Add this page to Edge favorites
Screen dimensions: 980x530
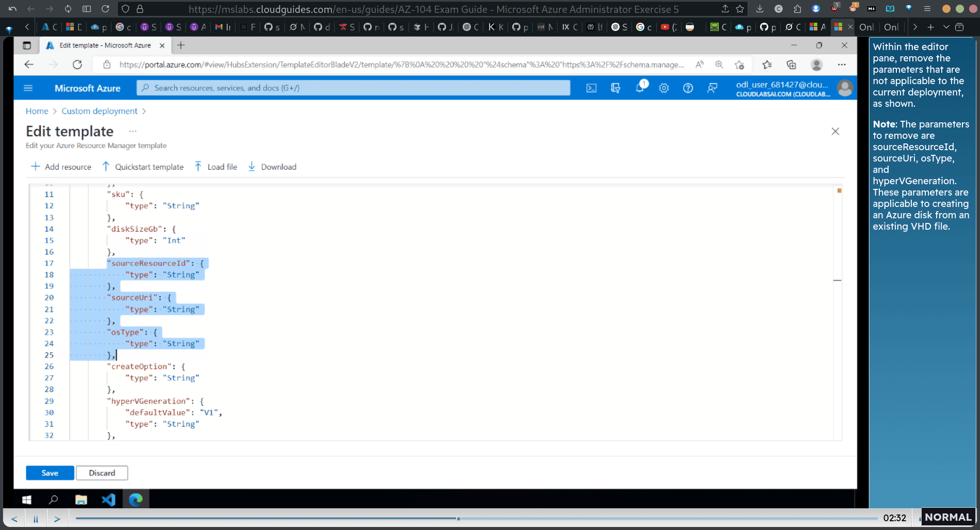pyautogui.click(x=739, y=65)
